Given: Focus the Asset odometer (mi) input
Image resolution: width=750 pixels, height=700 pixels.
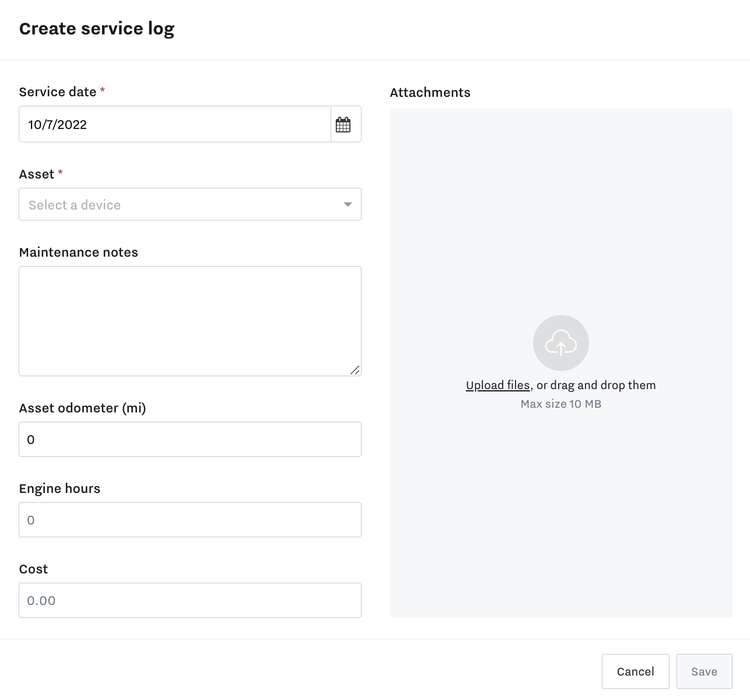Looking at the screenshot, I should click(190, 439).
